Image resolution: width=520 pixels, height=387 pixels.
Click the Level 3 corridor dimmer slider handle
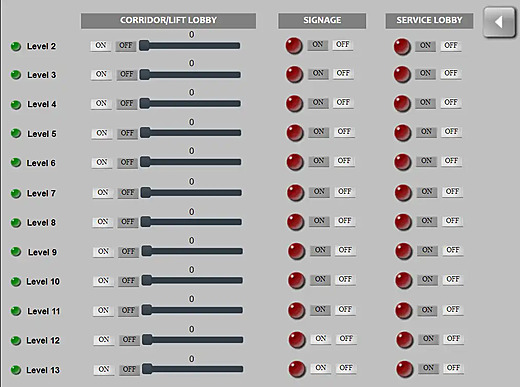click(x=145, y=74)
